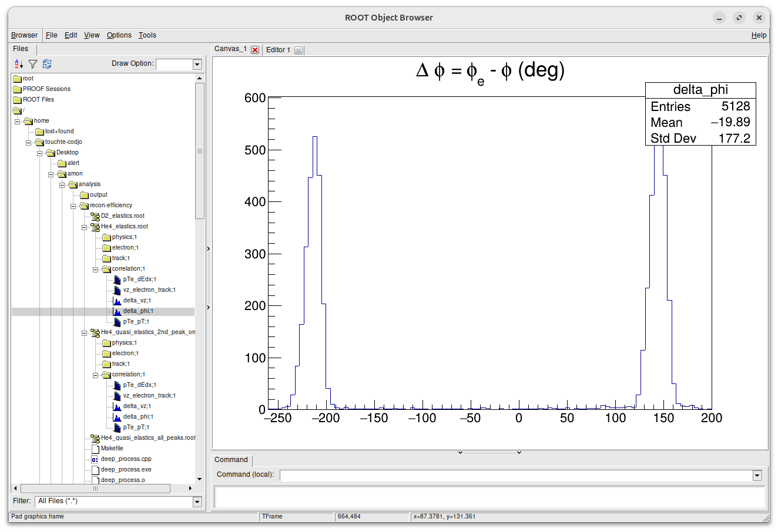Click He4_quasi_elastics_all_peaks.root file icon
Viewport: 778px width, 532px height.
95,438
